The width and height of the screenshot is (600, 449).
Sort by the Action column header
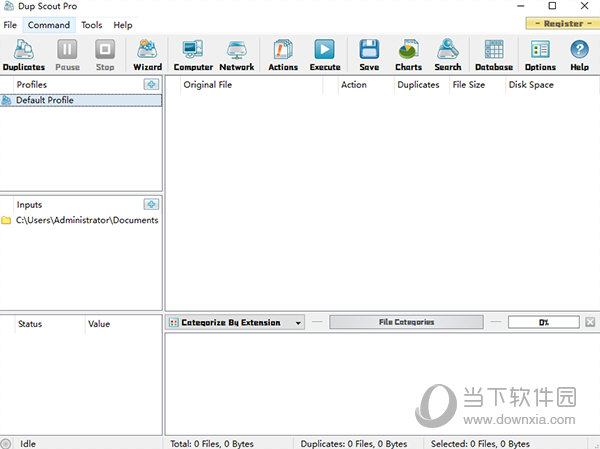tap(366, 85)
